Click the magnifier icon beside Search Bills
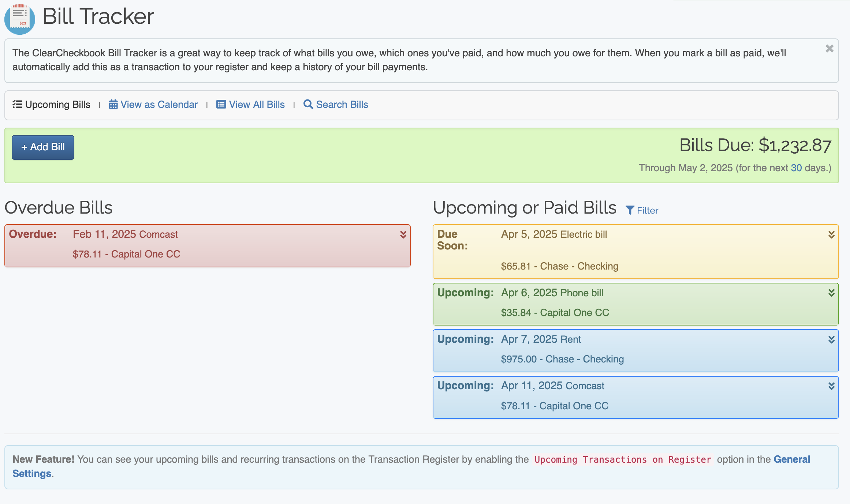This screenshot has height=504, width=850. pos(308,105)
